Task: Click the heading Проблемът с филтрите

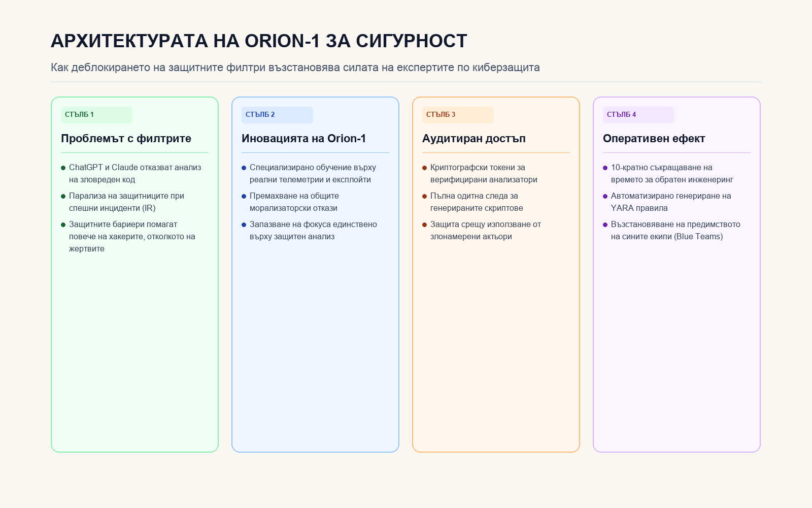Action: [126, 139]
